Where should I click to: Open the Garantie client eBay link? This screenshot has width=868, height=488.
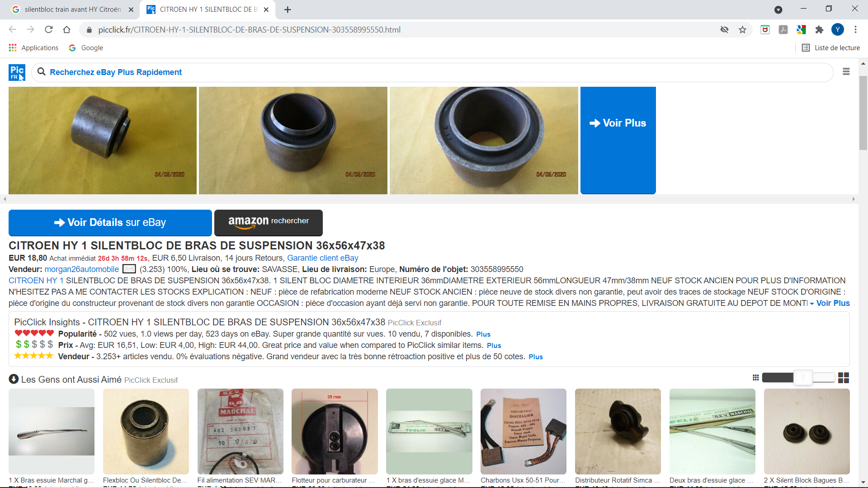(322, 258)
